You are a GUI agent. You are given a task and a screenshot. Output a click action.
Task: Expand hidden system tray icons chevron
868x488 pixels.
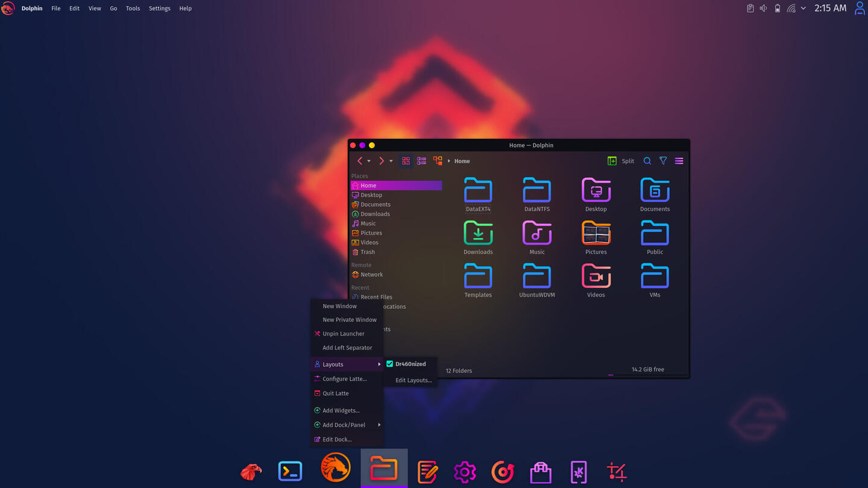point(804,8)
